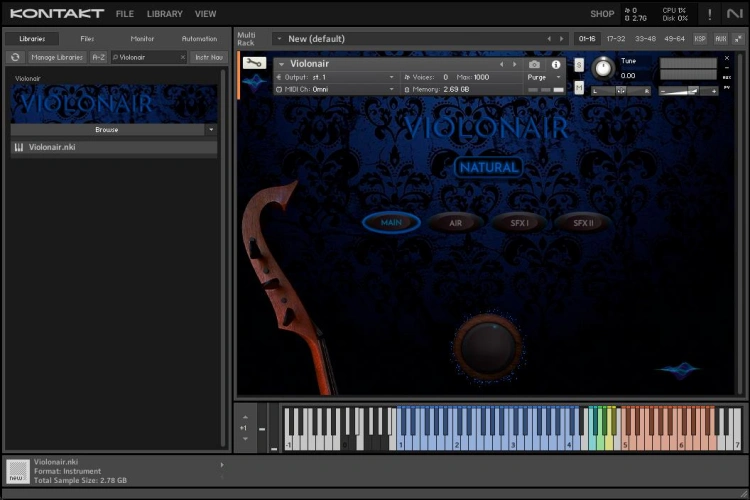Viewport: 750px width, 500px height.
Task: Switch to the Files tab
Action: pyautogui.click(x=87, y=38)
